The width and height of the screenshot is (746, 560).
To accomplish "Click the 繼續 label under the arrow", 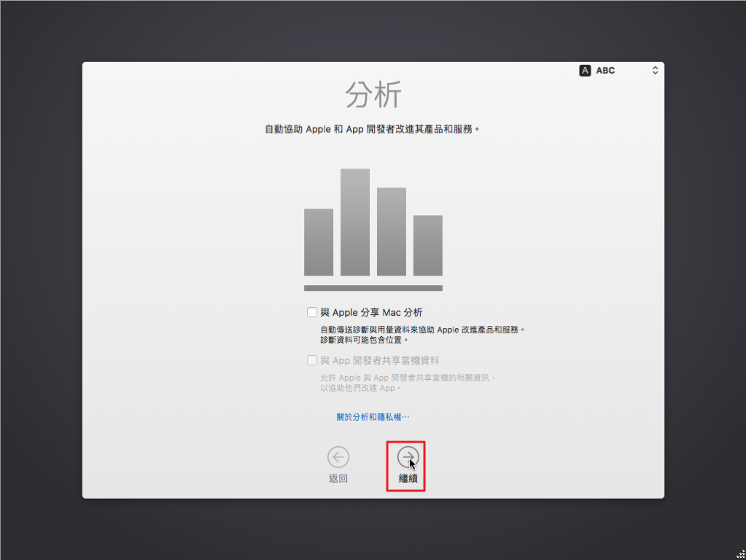I will click(x=408, y=478).
